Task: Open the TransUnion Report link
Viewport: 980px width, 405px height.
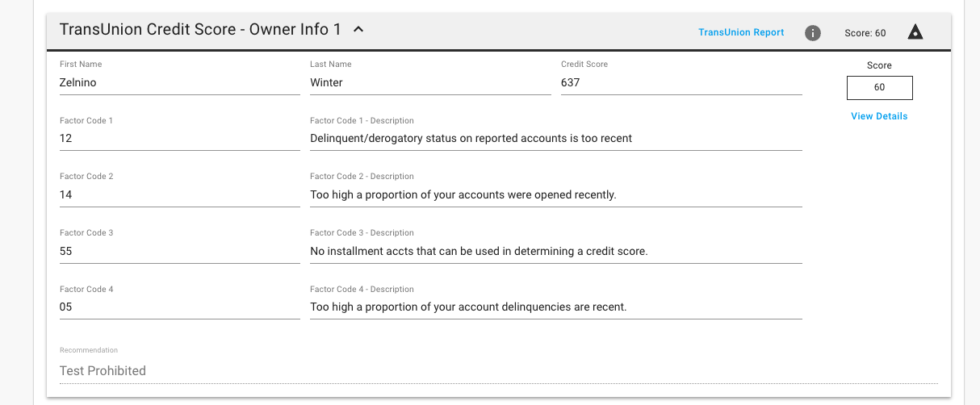Action: coord(741,32)
